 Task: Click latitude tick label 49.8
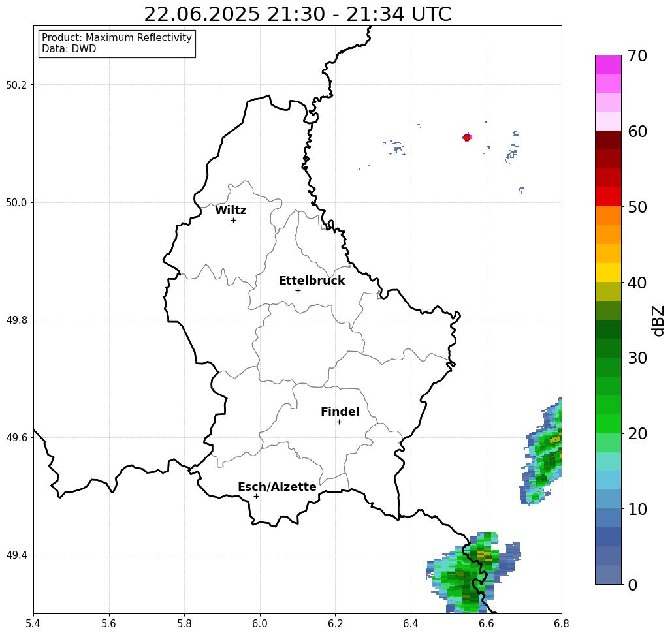16,320
